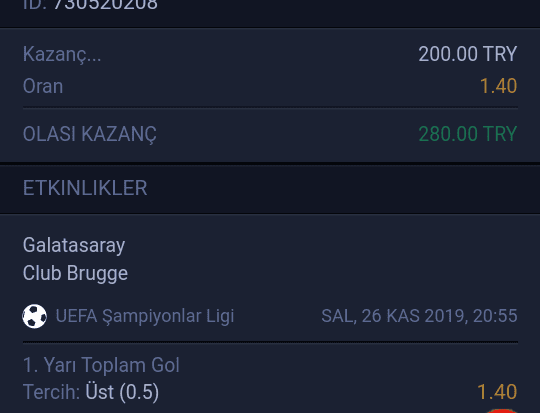This screenshot has width=540, height=413.
Task: Open the Club Brugge team name
Action: tap(75, 273)
